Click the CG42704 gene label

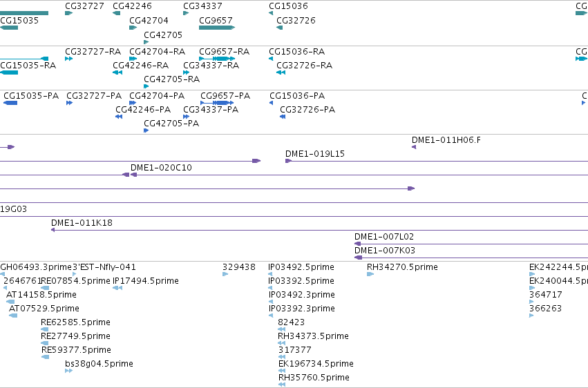pyautogui.click(x=149, y=20)
